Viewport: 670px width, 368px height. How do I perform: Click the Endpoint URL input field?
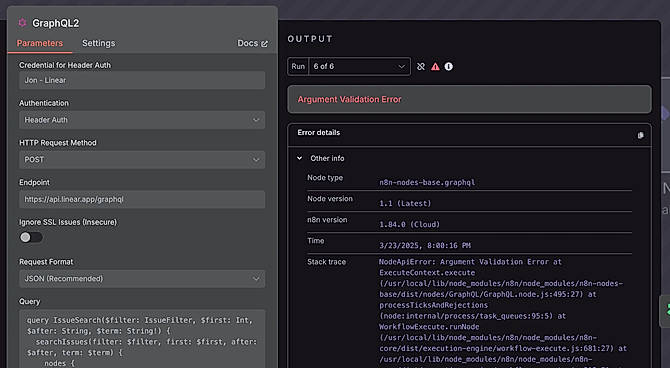coord(142,200)
